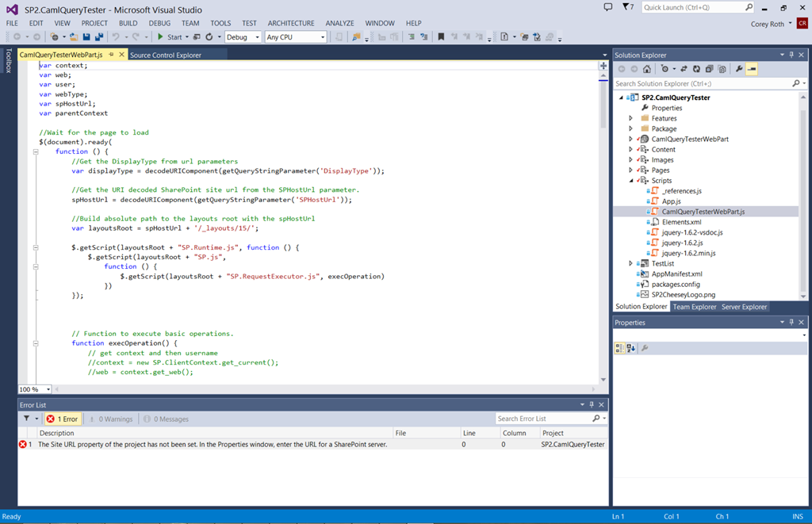The width and height of the screenshot is (812, 524).
Task: Click Sync with Active Document icon
Action: pos(684,69)
